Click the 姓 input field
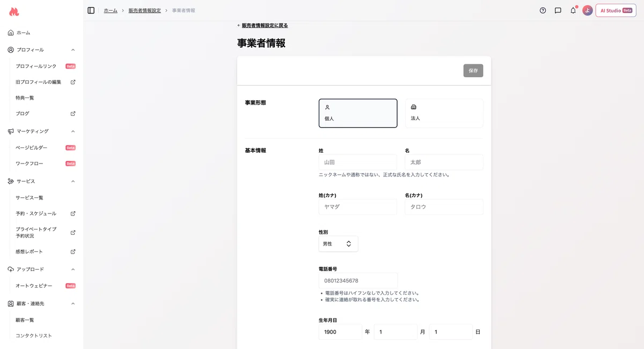The height and width of the screenshot is (349, 644). pyautogui.click(x=358, y=162)
